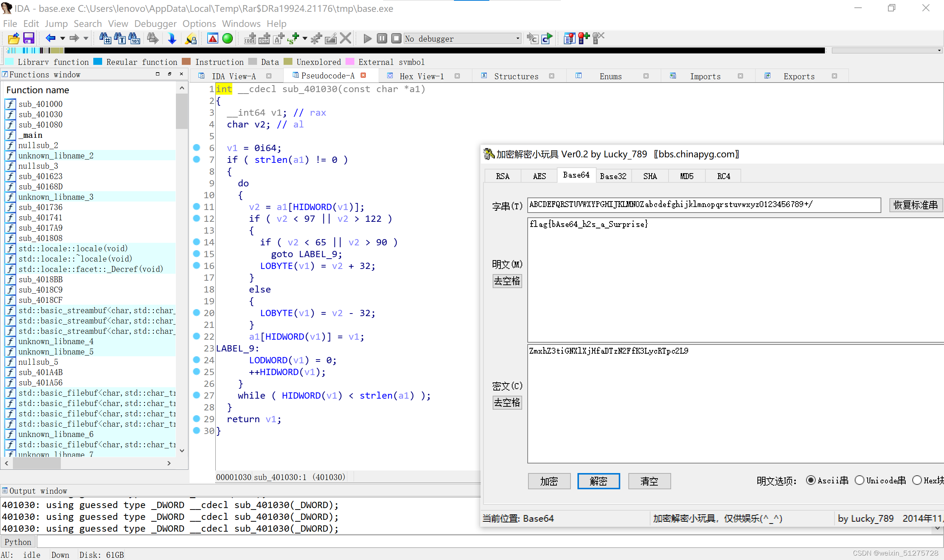The height and width of the screenshot is (560, 944).
Task: Close the Functions window panel
Action: click(x=181, y=74)
